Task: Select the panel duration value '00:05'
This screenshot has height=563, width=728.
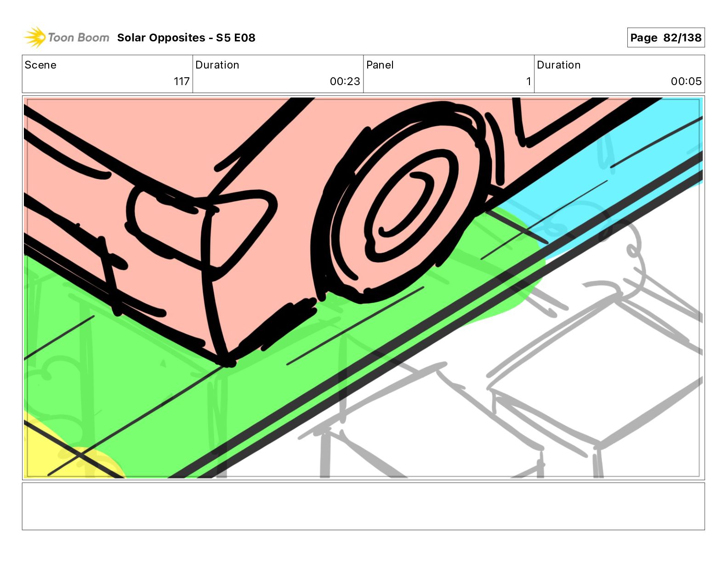Action: 686,81
